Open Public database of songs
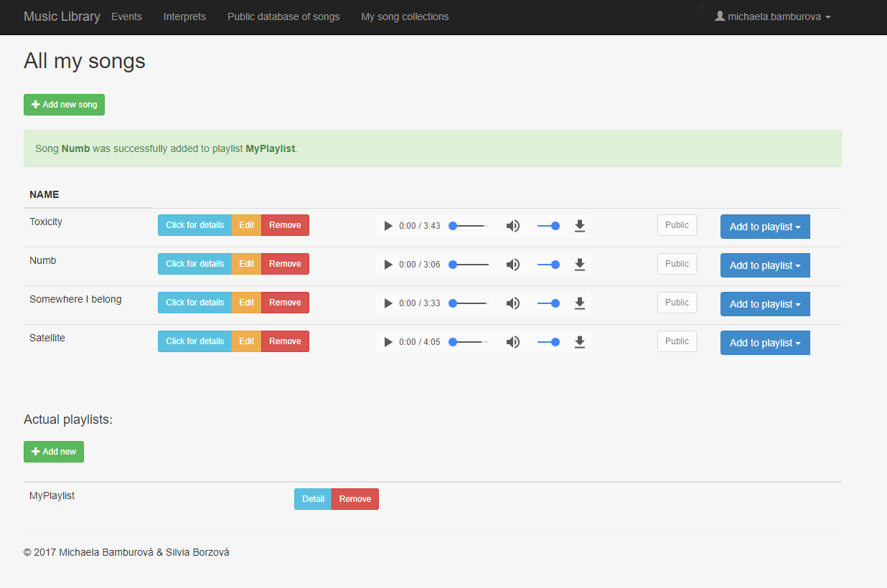The height and width of the screenshot is (588, 887). point(283,16)
